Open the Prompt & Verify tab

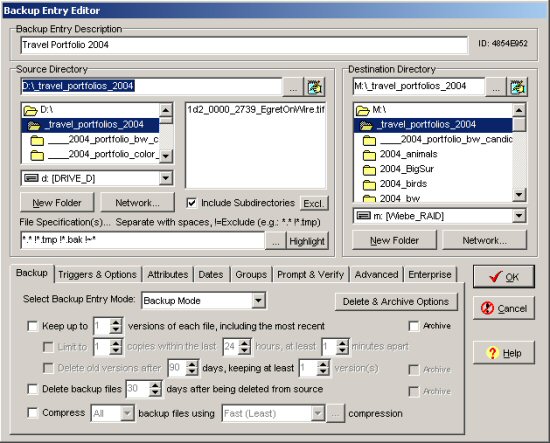point(310,275)
